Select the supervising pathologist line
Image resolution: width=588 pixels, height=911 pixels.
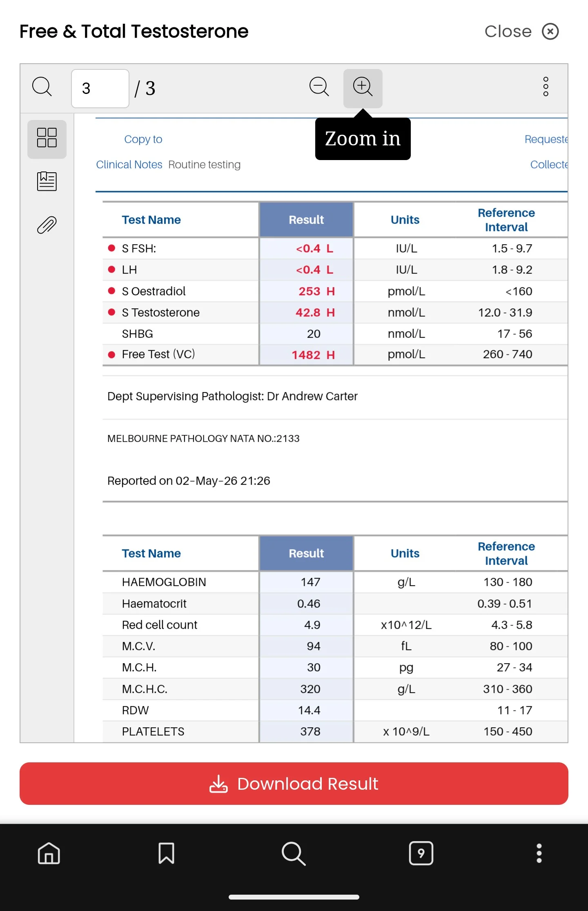[x=232, y=396]
